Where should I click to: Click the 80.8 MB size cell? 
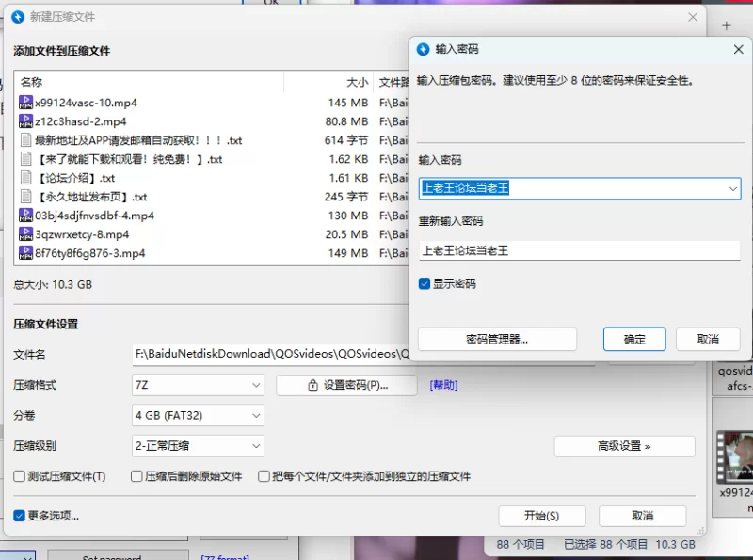pyautogui.click(x=346, y=121)
